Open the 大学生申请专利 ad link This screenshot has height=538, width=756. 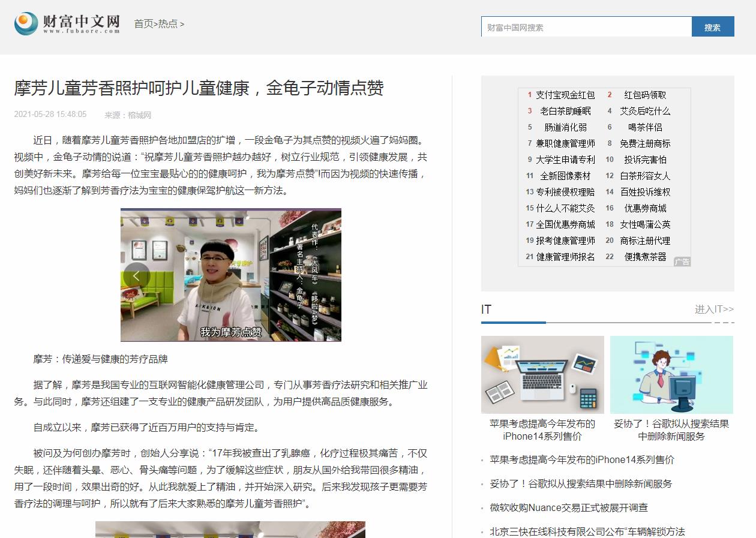click(x=565, y=160)
